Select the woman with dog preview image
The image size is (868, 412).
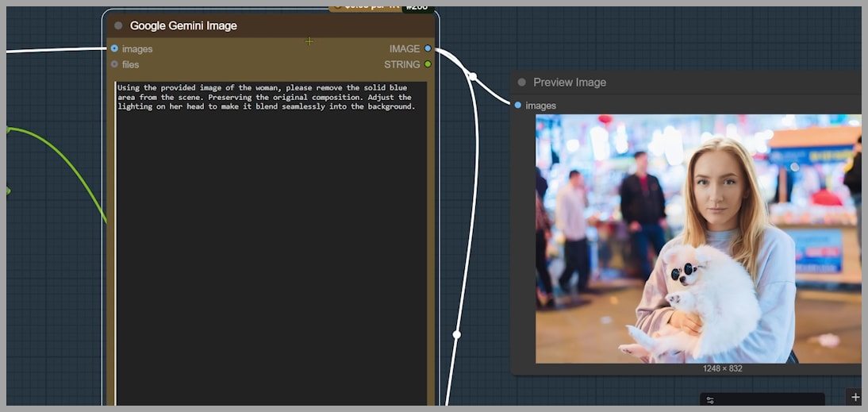pyautogui.click(x=697, y=238)
